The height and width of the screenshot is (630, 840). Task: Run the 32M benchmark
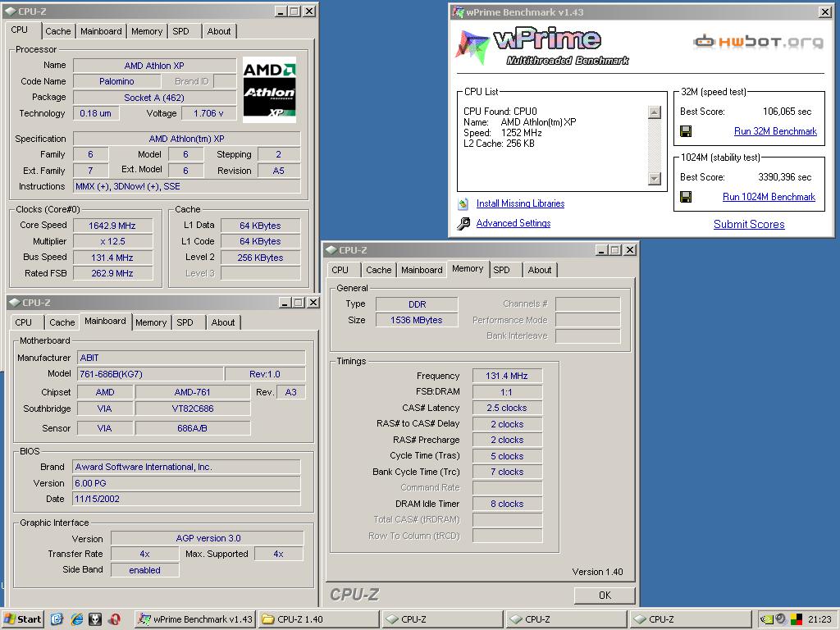click(775, 131)
